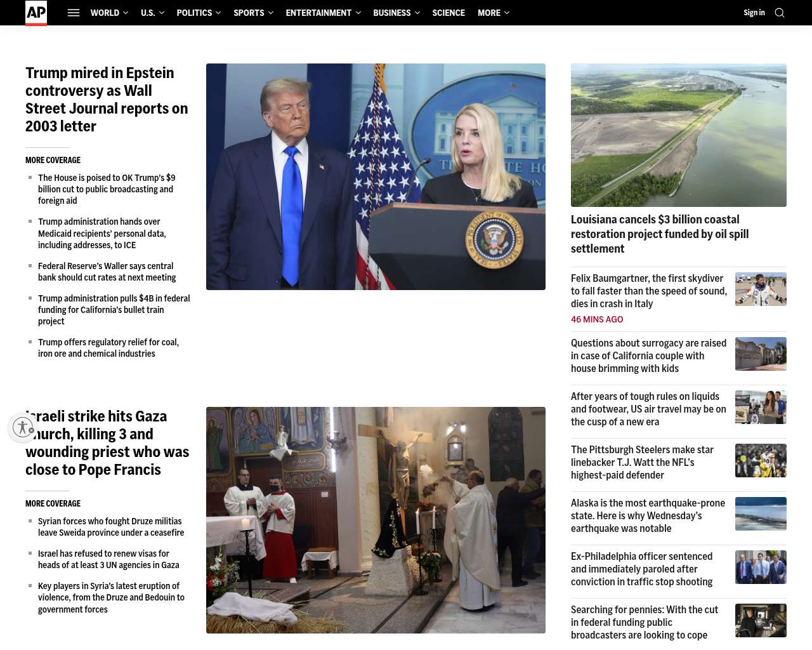This screenshot has height=650, width=812.
Task: Open the surrogacy California couple story
Action: pyautogui.click(x=649, y=356)
